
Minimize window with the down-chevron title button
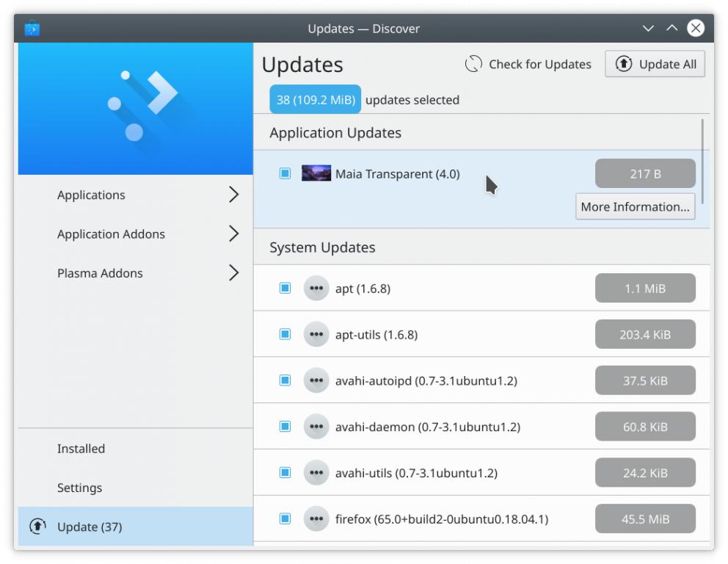pos(648,29)
